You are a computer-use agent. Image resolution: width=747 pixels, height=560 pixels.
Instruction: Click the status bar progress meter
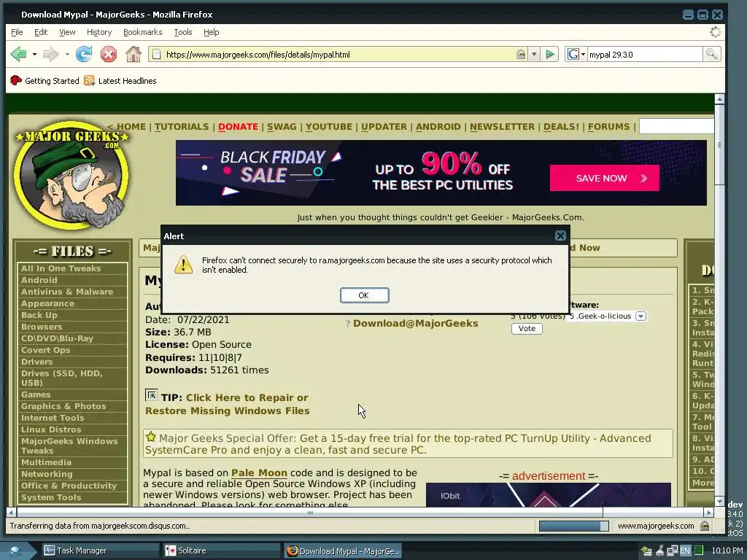[573, 526]
